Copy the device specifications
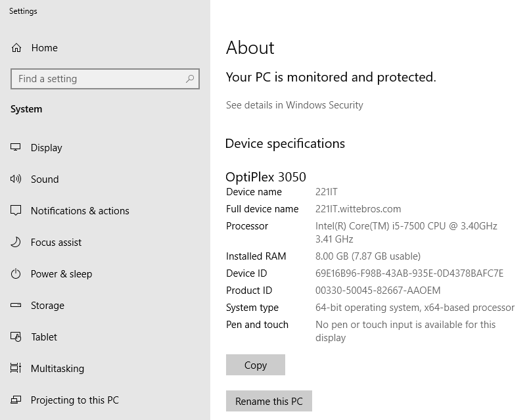The width and height of the screenshot is (531, 420). click(x=256, y=365)
